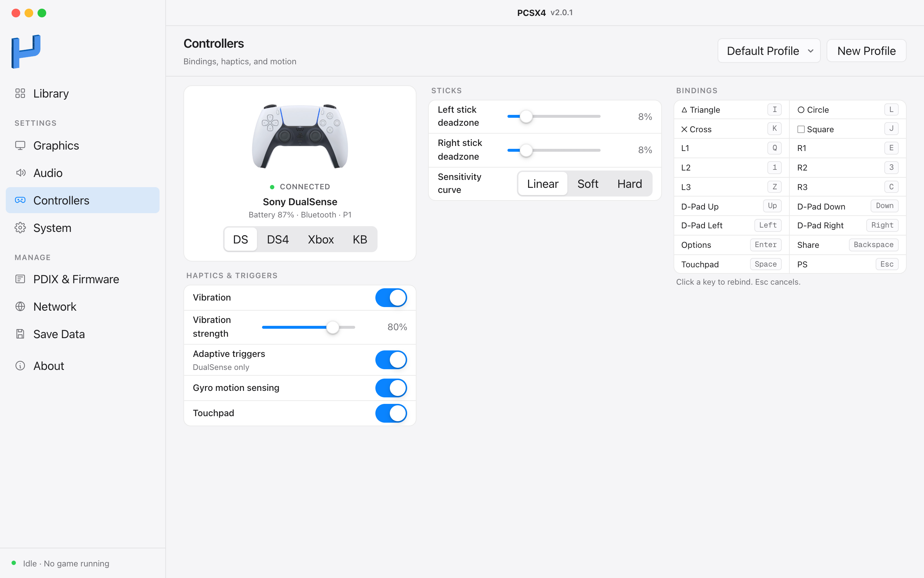
Task: Click the Network globe icon
Action: pos(20,306)
